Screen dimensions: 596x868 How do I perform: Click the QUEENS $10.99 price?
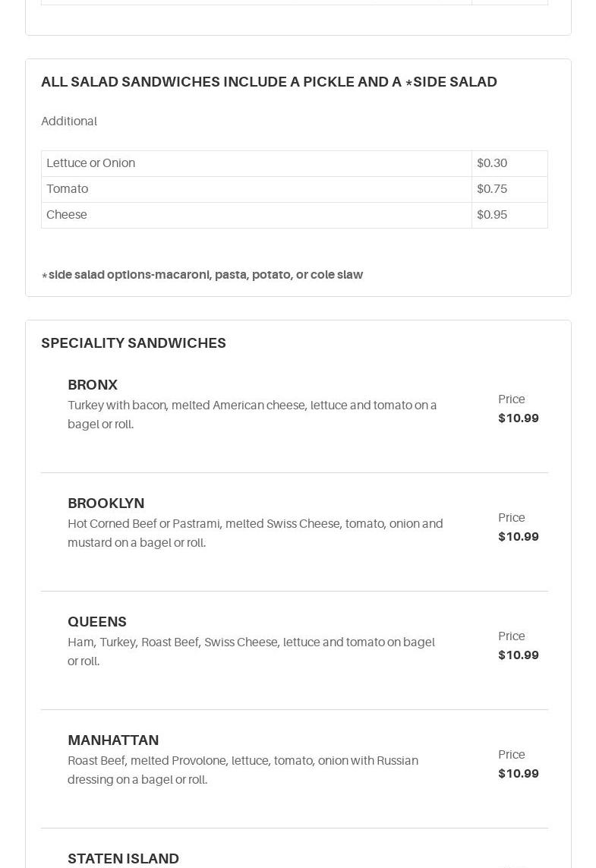pyautogui.click(x=518, y=655)
